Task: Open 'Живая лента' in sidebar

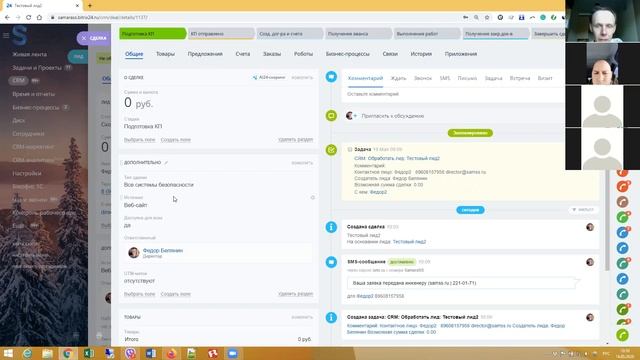Action: pos(29,54)
